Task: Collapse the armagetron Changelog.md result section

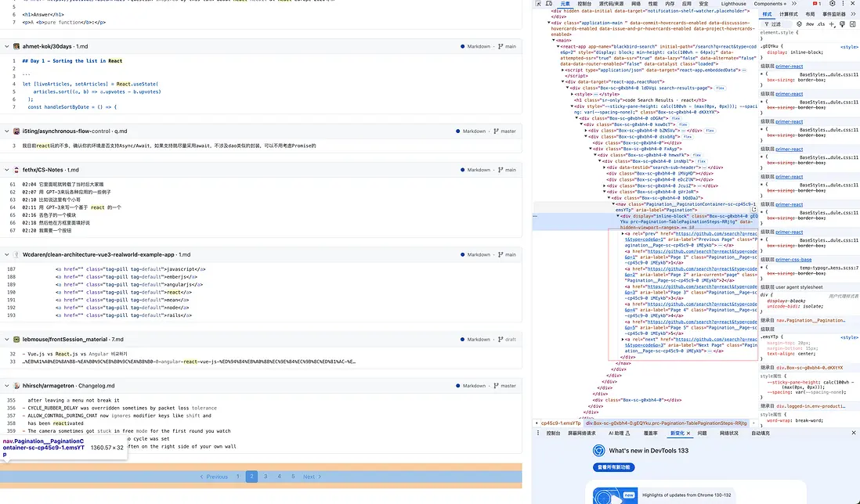Action: [x=6, y=385]
